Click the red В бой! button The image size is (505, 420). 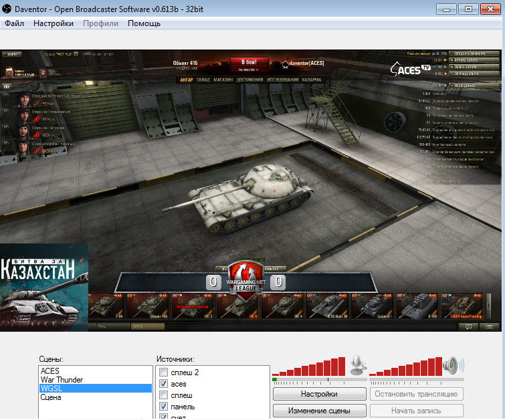[249, 62]
